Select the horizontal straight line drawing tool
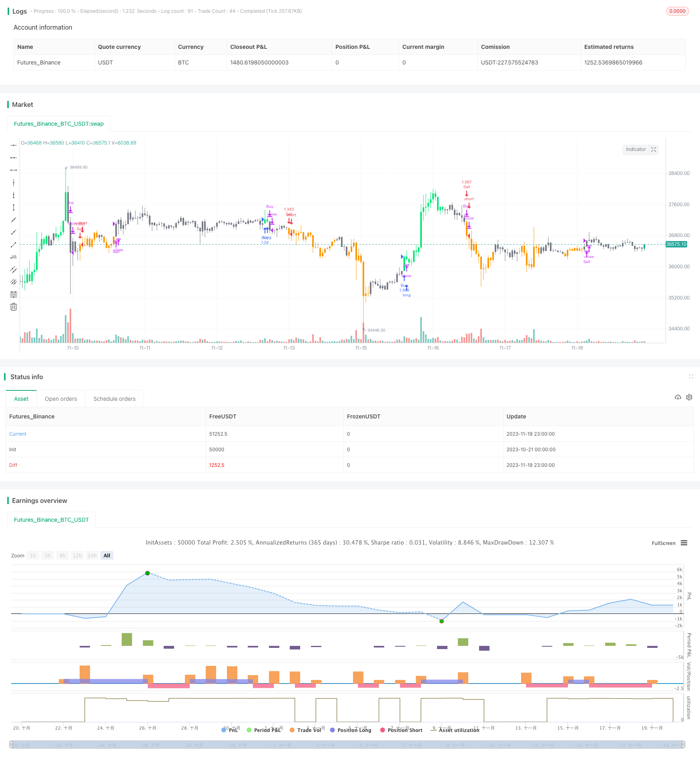The width and height of the screenshot is (700, 760). 14,145
